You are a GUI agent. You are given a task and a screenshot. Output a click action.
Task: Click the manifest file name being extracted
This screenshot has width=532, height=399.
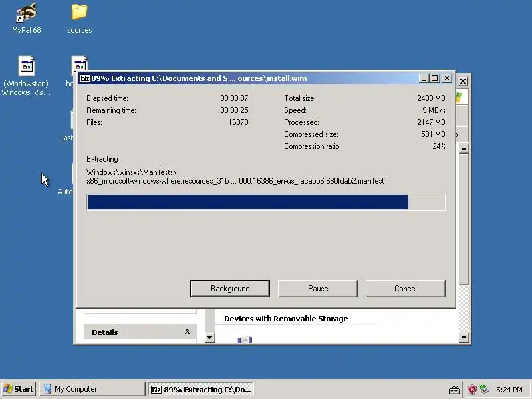point(235,181)
